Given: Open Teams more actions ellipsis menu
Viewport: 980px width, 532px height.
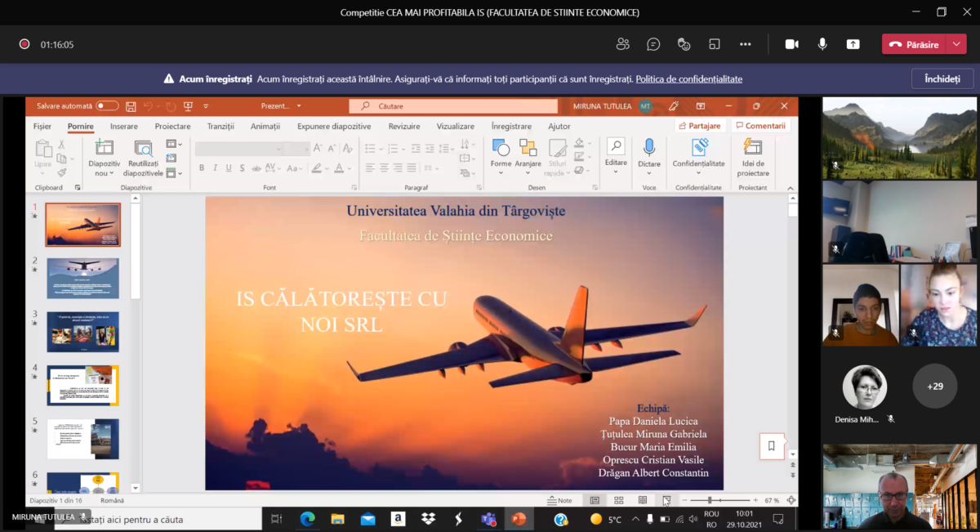Looking at the screenshot, I should click(745, 44).
